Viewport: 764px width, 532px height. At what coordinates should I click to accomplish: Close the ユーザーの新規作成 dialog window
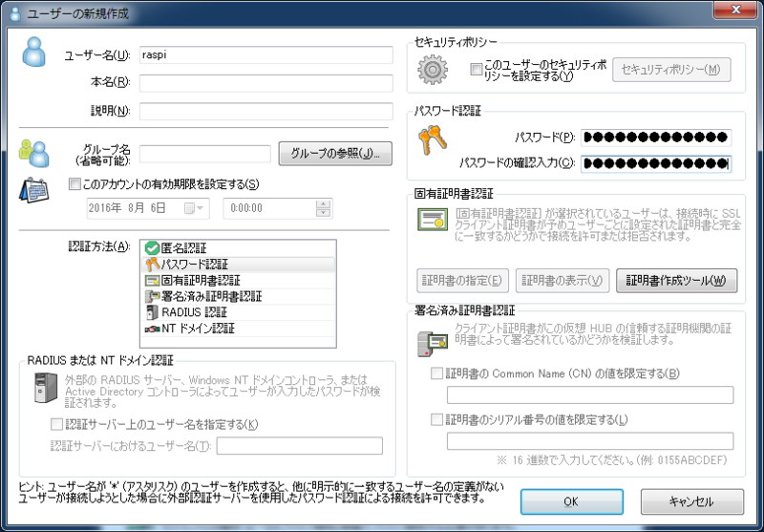[x=736, y=10]
